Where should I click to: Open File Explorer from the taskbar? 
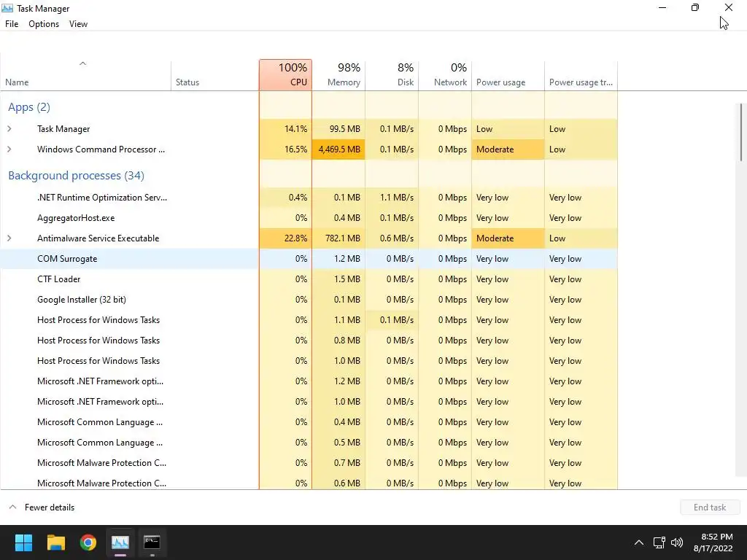click(55, 542)
